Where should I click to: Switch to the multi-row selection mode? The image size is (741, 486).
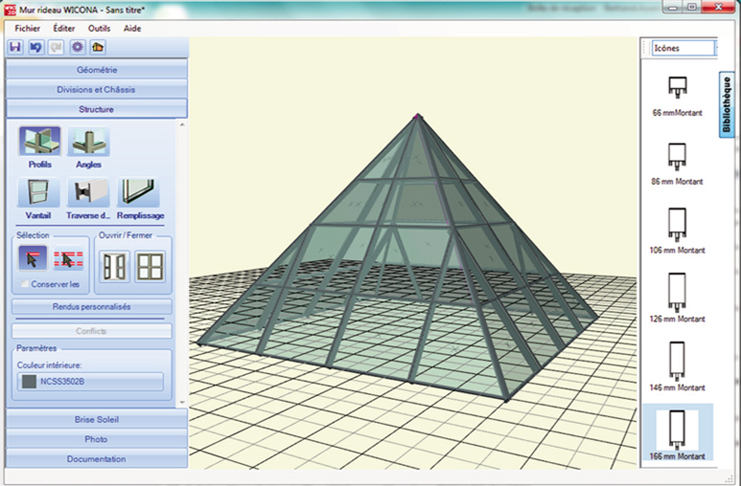(x=68, y=260)
